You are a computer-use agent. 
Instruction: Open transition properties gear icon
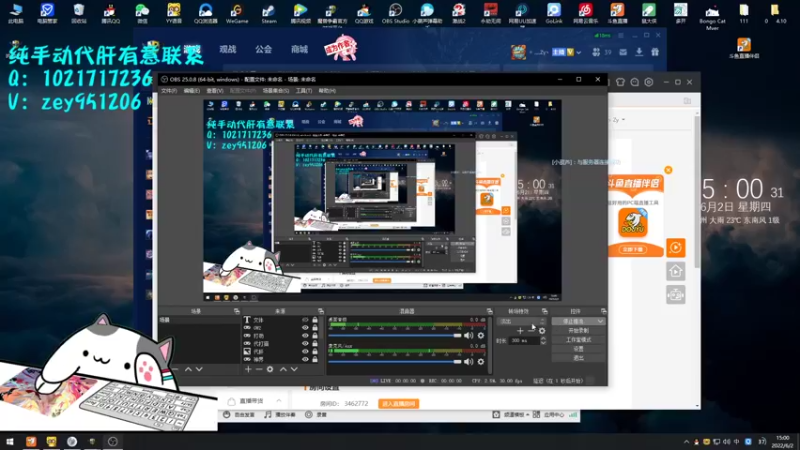click(542, 331)
